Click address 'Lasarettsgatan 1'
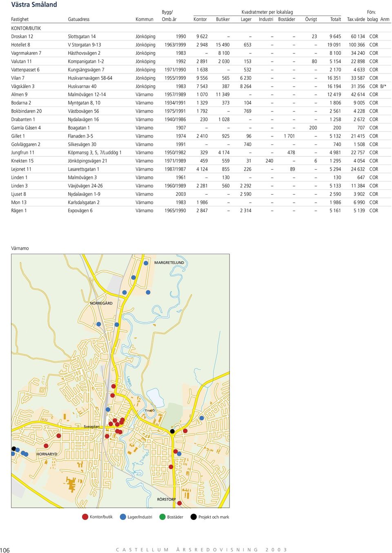 (84, 169)
